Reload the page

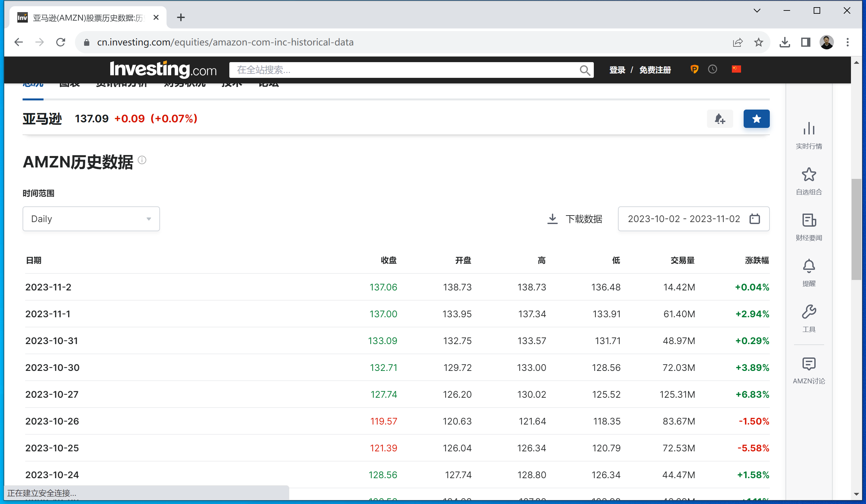[61, 42]
